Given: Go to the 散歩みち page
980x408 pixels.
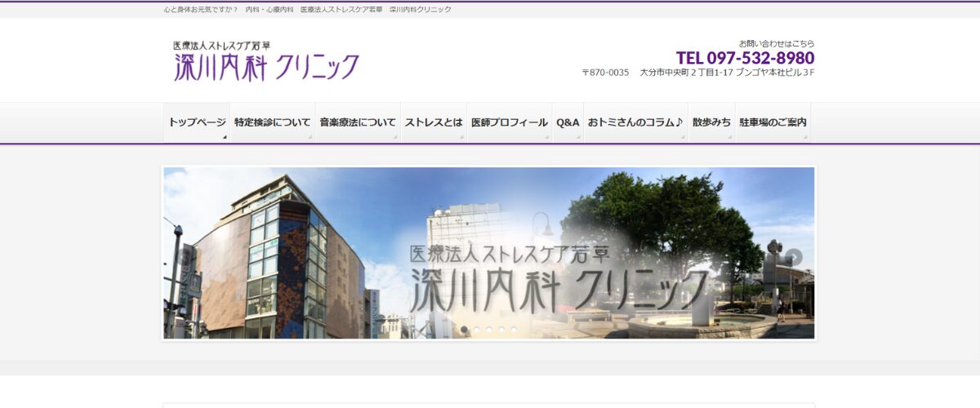Looking at the screenshot, I should click(x=711, y=122).
